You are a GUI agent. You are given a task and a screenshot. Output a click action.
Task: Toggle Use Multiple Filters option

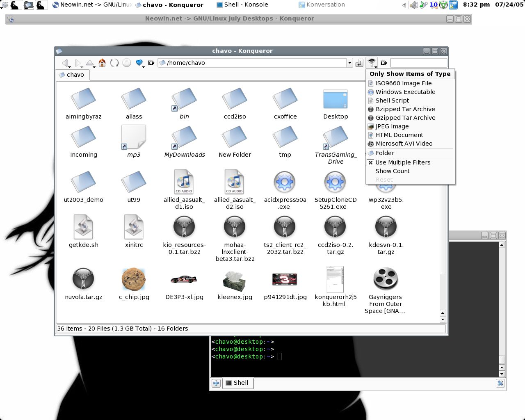tap(403, 162)
